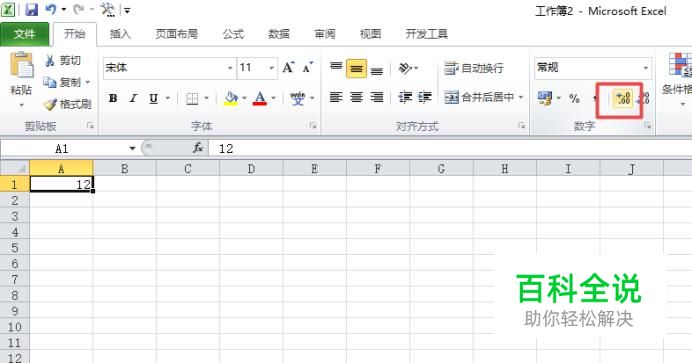Click 合并后居中 merge and center
The width and height of the screenshot is (692, 363).
[x=480, y=97]
